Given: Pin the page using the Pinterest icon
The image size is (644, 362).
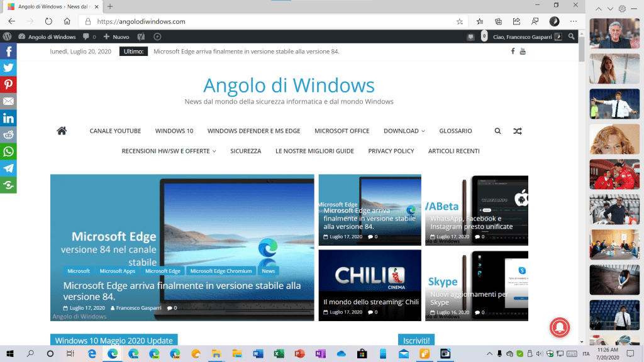Looking at the screenshot, I should point(8,85).
